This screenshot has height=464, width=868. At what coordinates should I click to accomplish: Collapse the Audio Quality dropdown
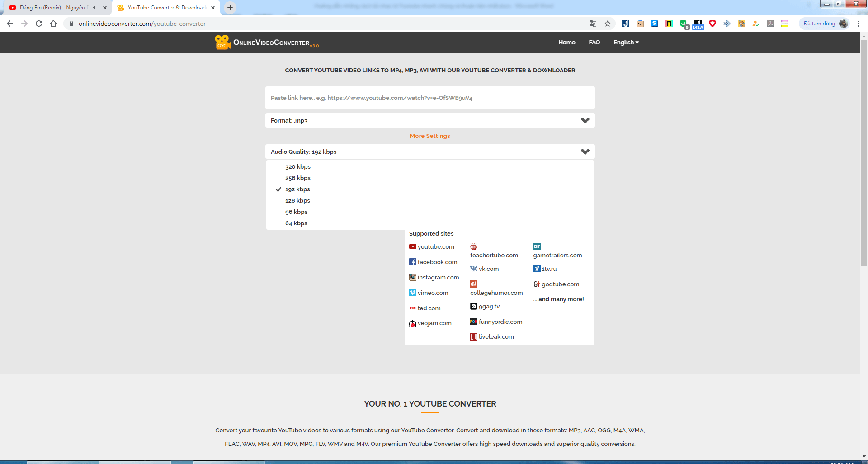pyautogui.click(x=430, y=152)
